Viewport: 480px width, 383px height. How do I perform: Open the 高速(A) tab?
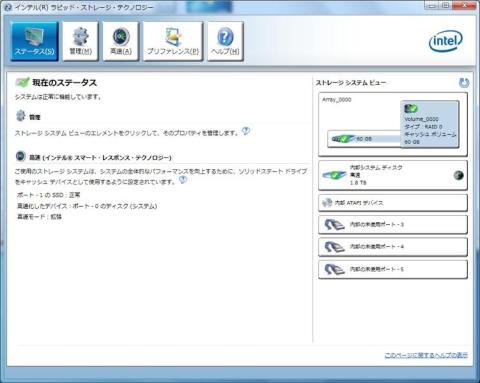(121, 41)
